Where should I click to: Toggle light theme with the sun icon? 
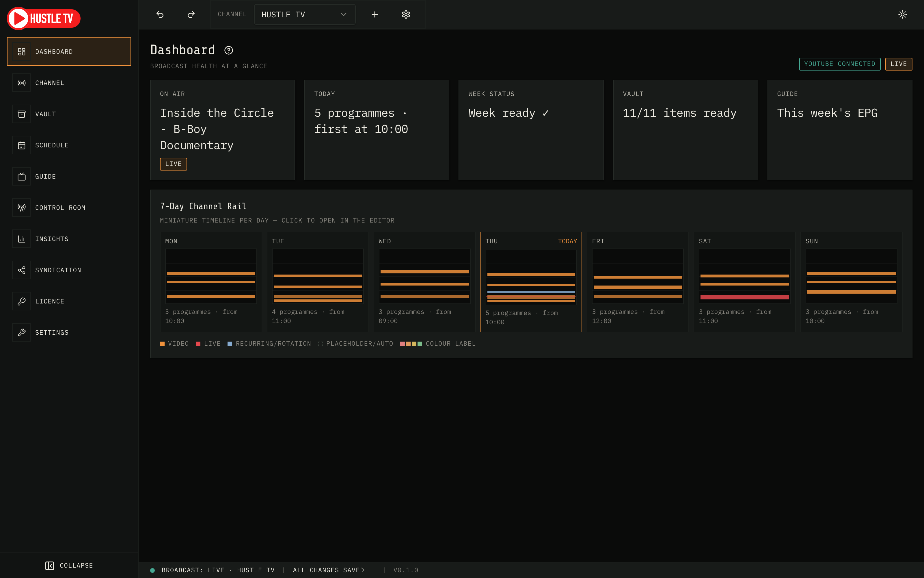(x=902, y=14)
